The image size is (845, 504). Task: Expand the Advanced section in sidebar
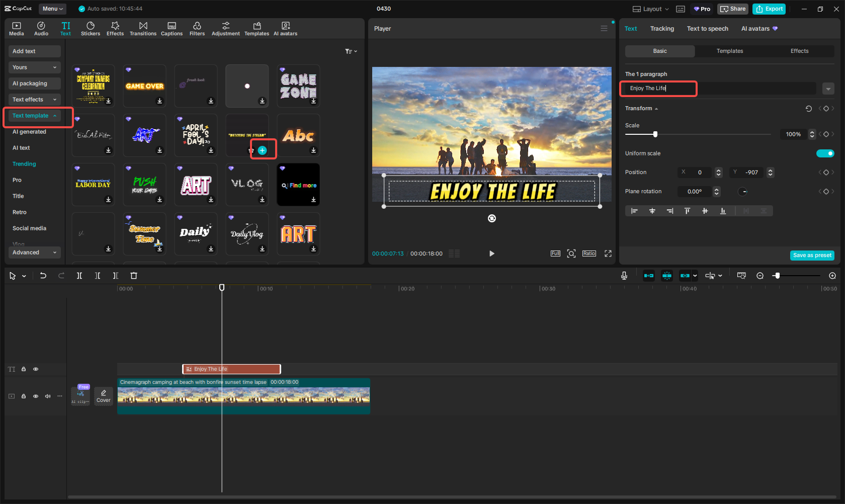tap(34, 253)
